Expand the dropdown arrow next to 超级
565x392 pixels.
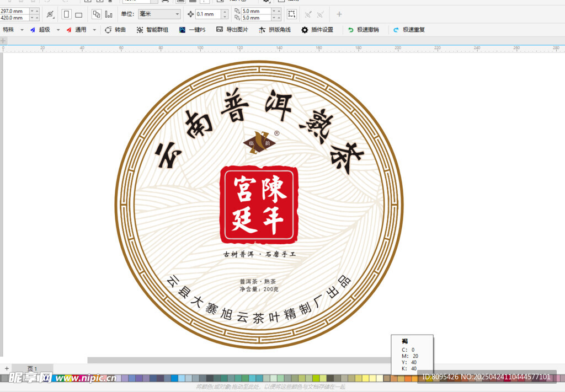[x=58, y=30]
